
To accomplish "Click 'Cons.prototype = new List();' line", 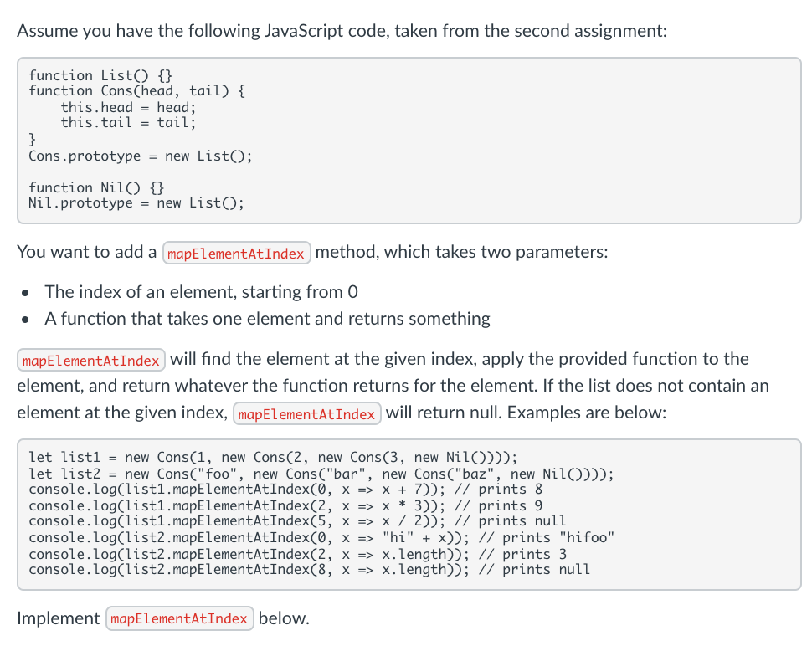I will tap(141, 156).
